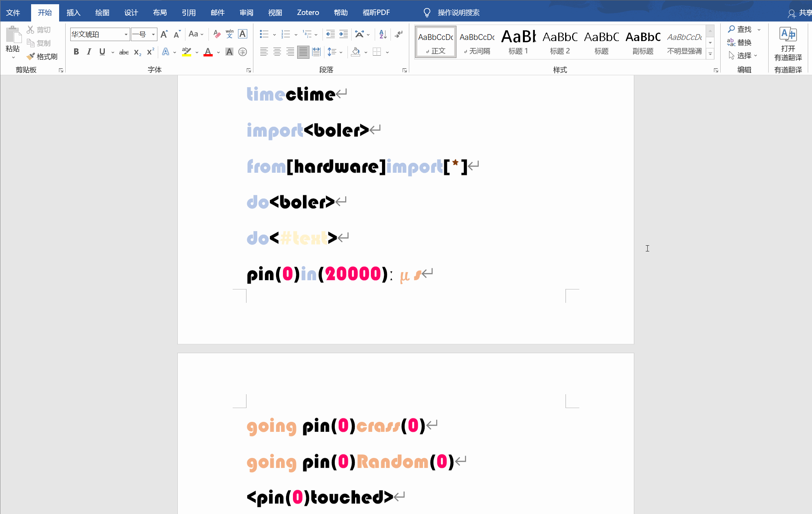Switch to the 设计 tab

131,13
